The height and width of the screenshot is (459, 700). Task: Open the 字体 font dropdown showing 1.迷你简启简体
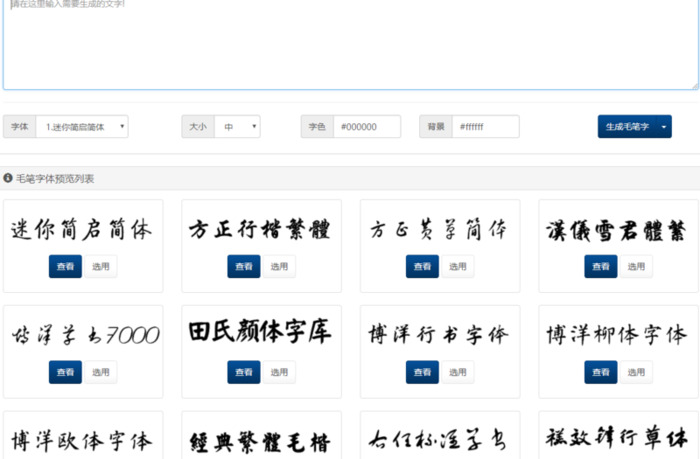[82, 127]
